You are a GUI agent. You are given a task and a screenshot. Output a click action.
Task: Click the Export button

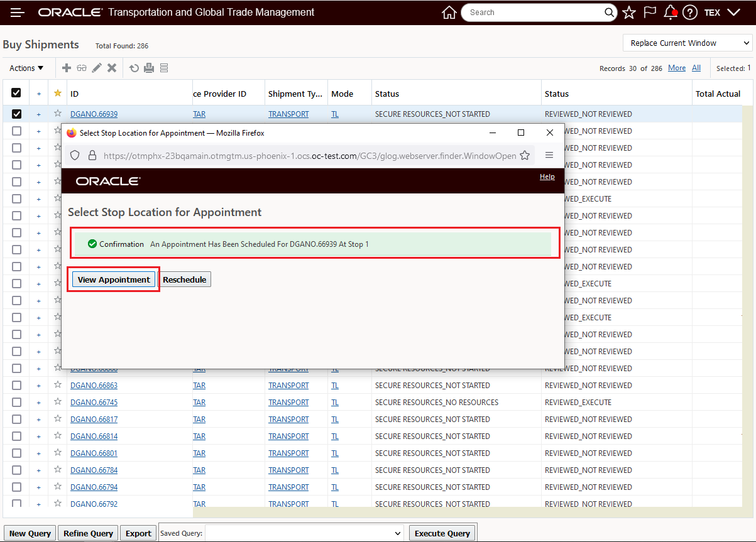coord(138,533)
